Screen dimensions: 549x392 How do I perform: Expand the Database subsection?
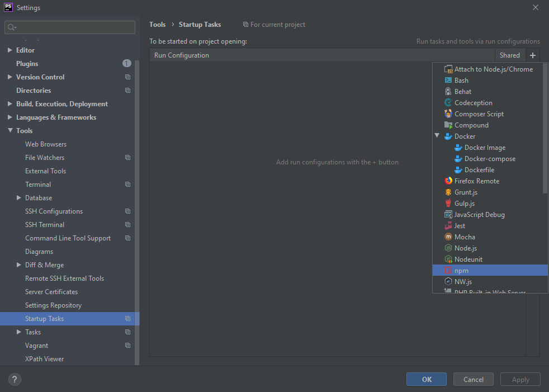point(19,197)
